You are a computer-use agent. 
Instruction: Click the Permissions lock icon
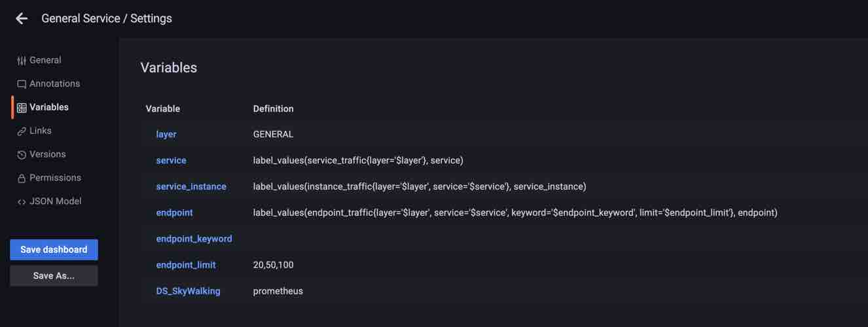pyautogui.click(x=22, y=179)
